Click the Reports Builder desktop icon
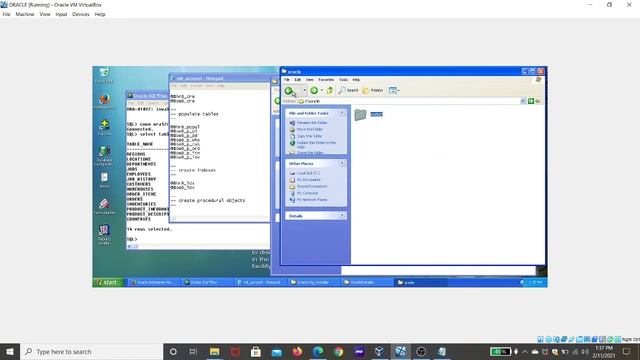640x360 pixels. coord(104,235)
